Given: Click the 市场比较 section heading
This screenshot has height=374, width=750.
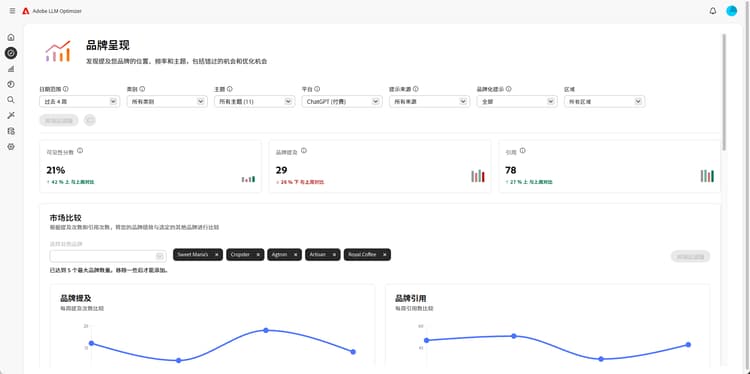Looking at the screenshot, I should click(65, 218).
